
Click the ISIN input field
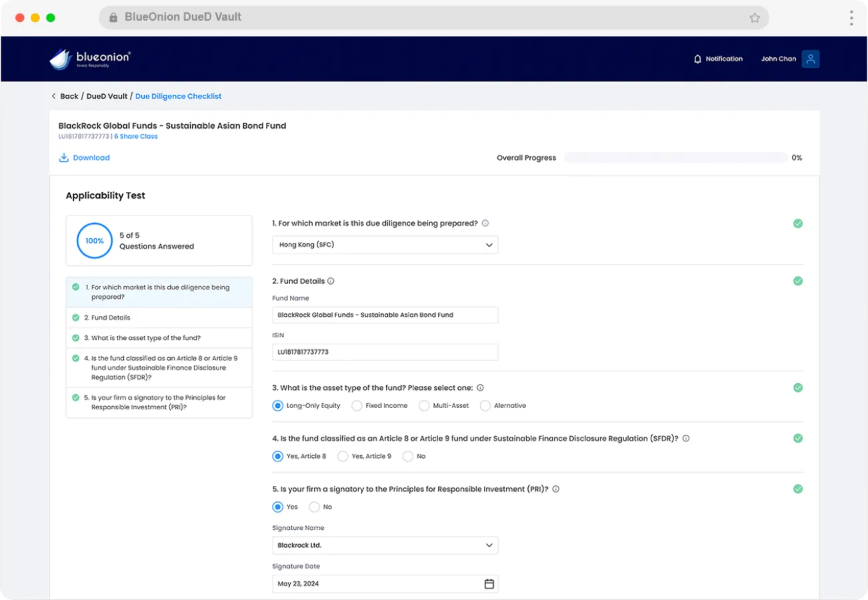(x=385, y=352)
